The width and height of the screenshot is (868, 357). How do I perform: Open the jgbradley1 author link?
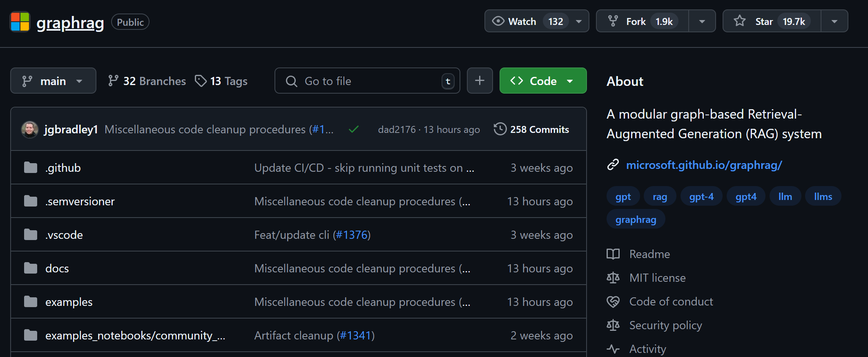tap(71, 130)
